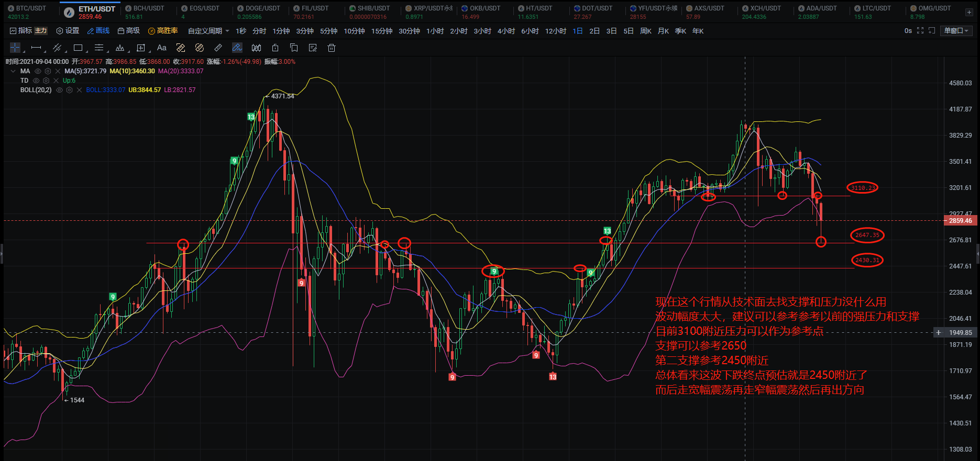
Task: Activate the ruler measurement tool
Action: 218,48
